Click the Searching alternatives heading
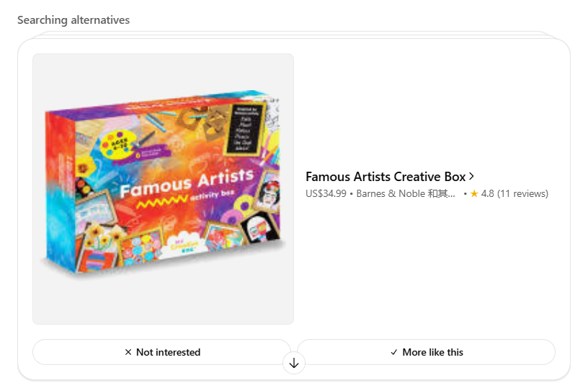Image resolution: width=588 pixels, height=391 pixels. coord(73,20)
